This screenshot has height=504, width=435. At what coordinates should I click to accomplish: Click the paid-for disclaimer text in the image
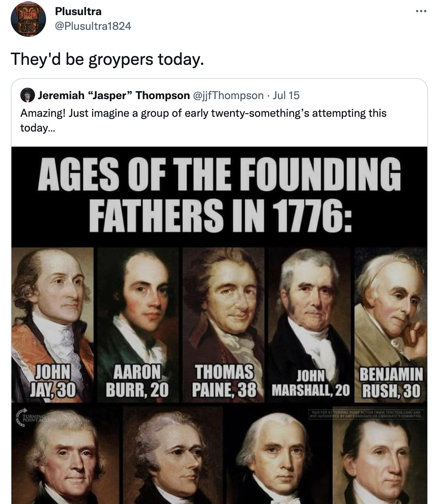pos(366,414)
